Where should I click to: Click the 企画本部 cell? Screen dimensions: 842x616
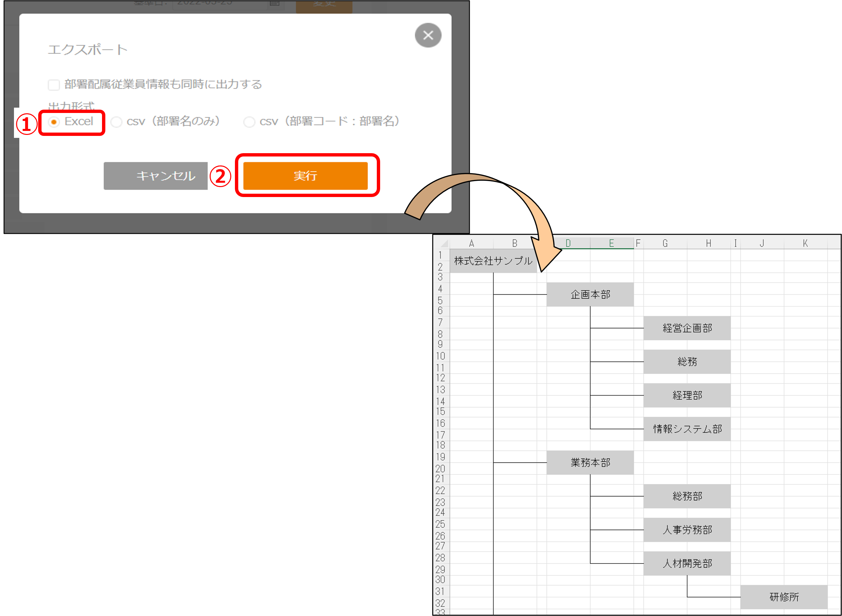(x=590, y=295)
